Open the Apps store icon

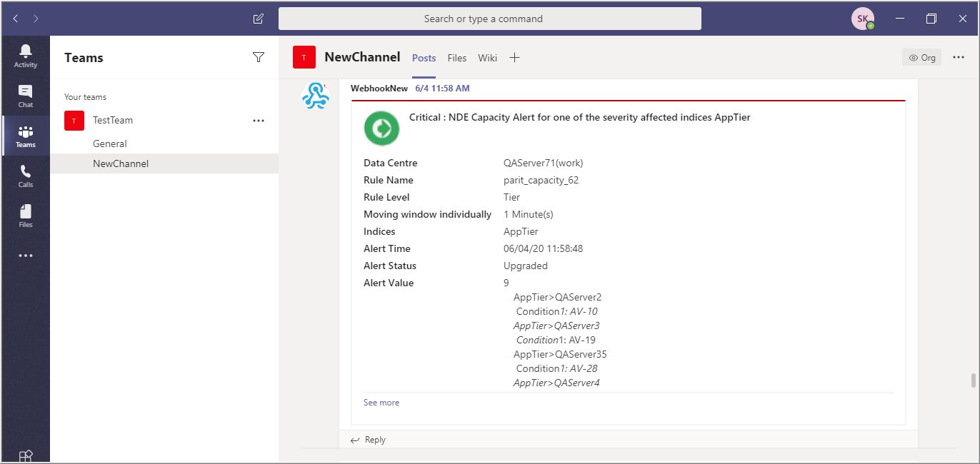pyautogui.click(x=26, y=455)
